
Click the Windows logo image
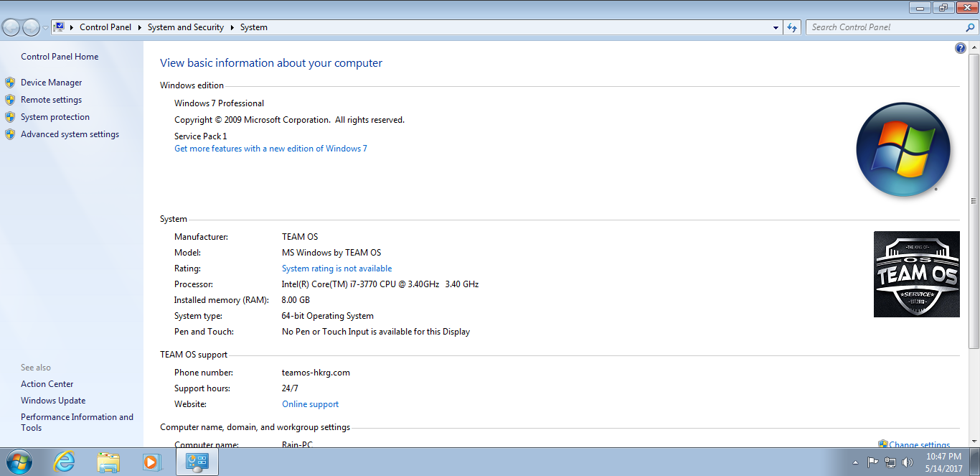click(903, 150)
